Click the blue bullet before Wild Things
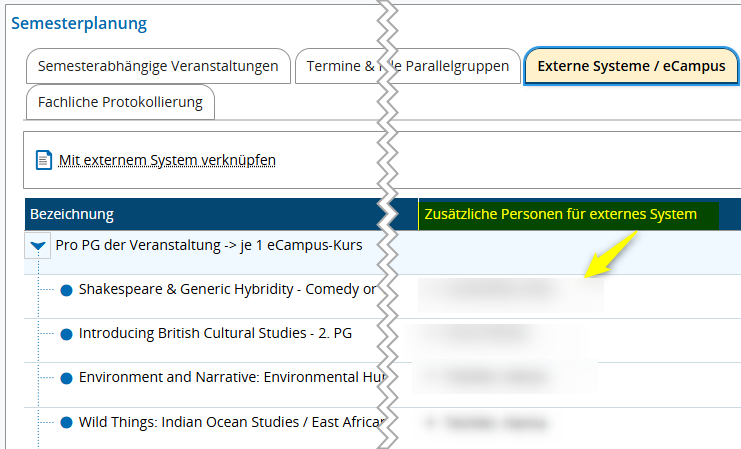This screenshot has height=449, width=741. [67, 423]
